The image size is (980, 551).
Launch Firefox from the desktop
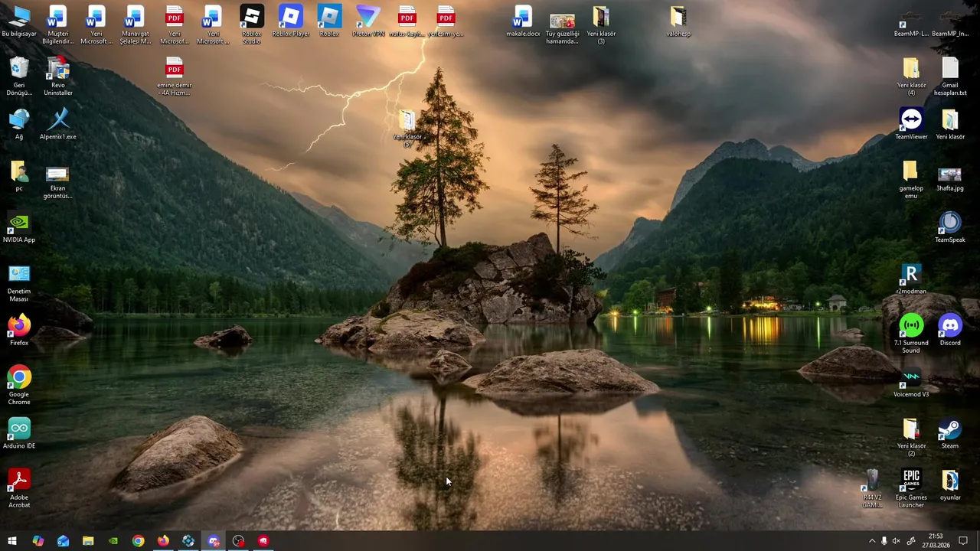click(19, 331)
